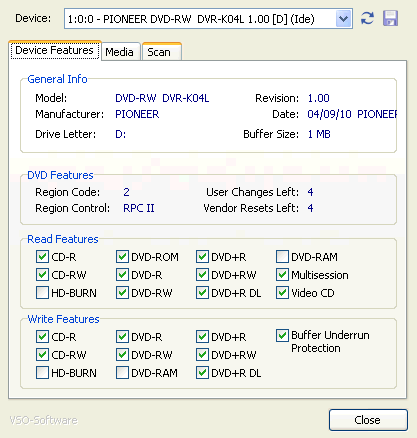Viewport: 417px width, 438px height.
Task: Toggle Write Features DVD-R checkbox
Action: point(122,337)
